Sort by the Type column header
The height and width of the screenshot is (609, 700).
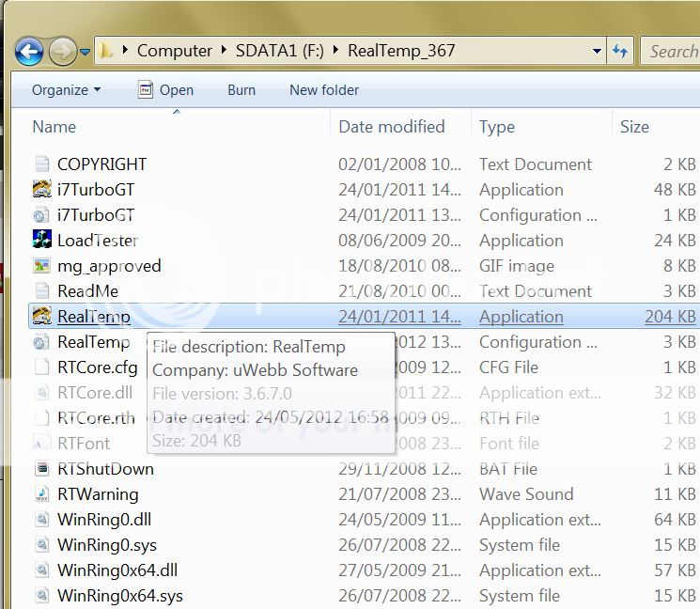pos(497,127)
